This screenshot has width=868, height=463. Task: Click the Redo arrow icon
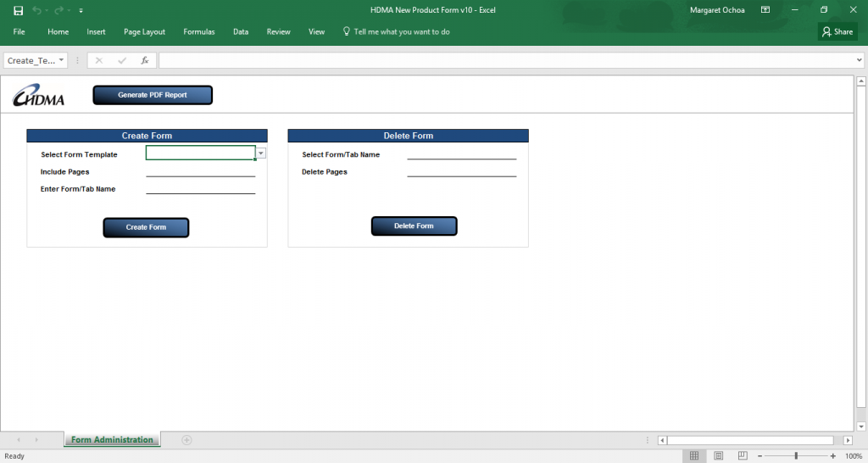pyautogui.click(x=58, y=10)
